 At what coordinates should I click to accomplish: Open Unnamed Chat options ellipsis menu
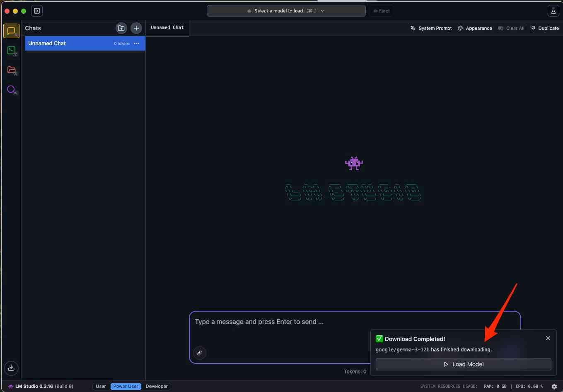pos(136,44)
